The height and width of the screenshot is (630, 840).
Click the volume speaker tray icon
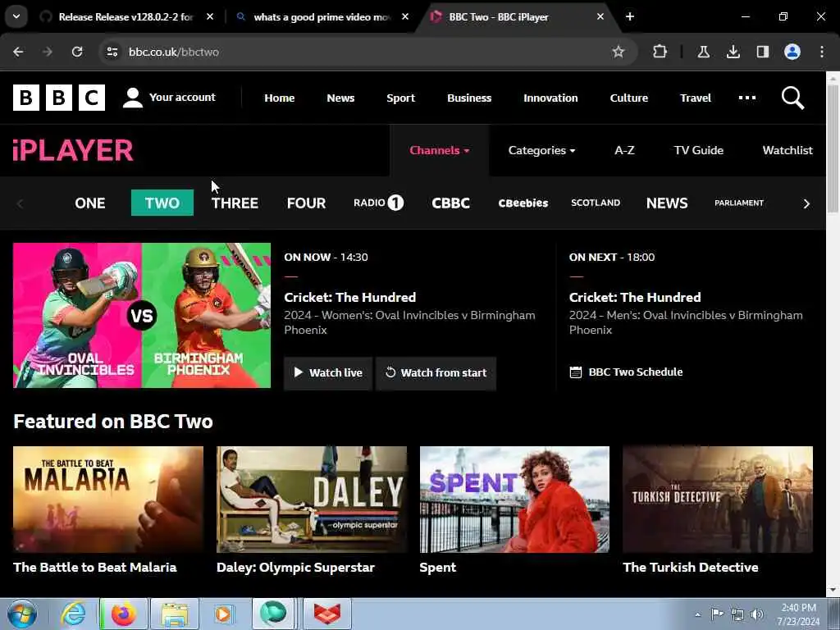[x=757, y=614]
